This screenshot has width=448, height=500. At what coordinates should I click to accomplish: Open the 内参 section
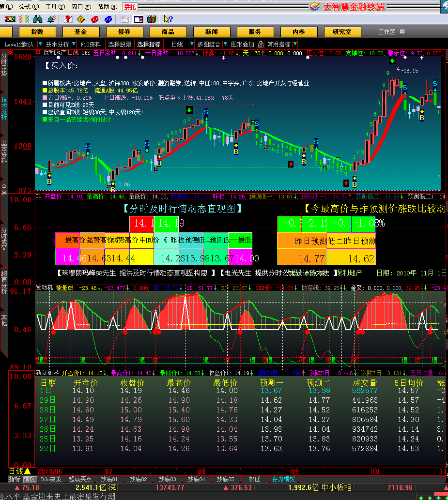pyautogui.click(x=299, y=32)
